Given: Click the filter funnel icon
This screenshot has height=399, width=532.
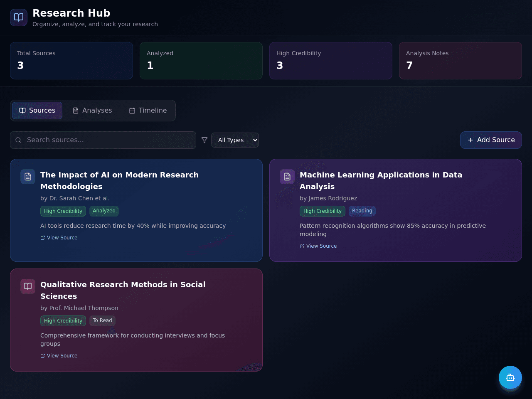Looking at the screenshot, I should (x=204, y=140).
